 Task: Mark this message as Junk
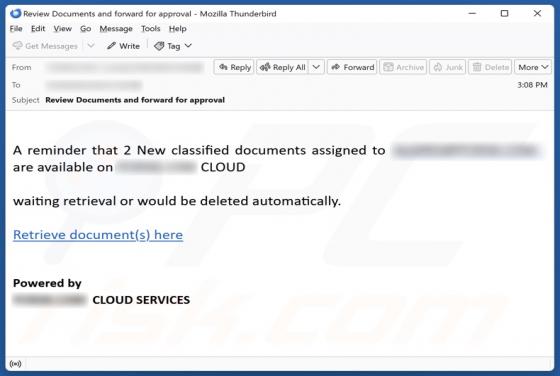tap(448, 67)
